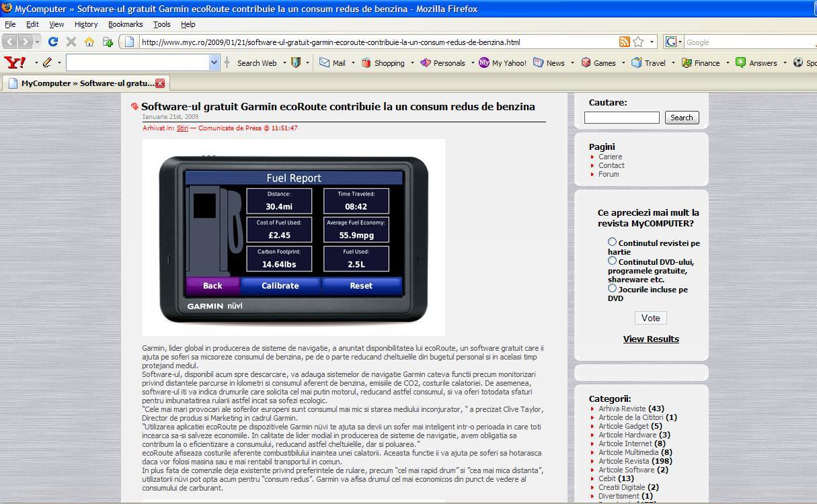This screenshot has height=504, width=817.
Task: Expand the Finance dropdown arrow
Action: tap(726, 62)
